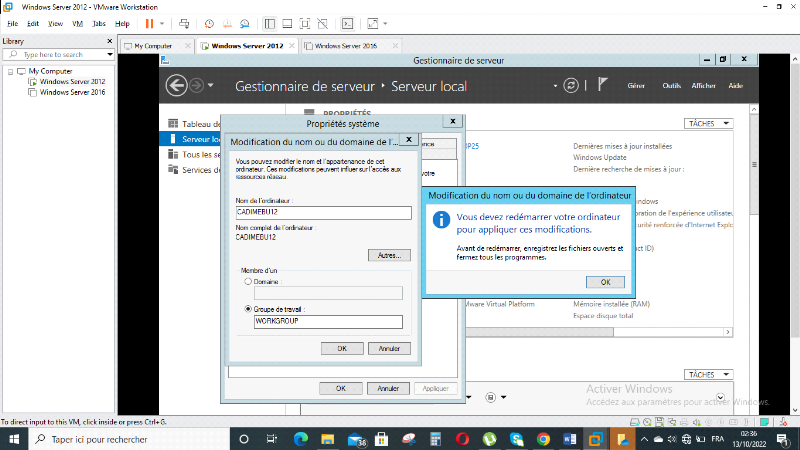800x450 pixels.
Task: Click the Server Manager refresh icon
Action: pos(571,86)
